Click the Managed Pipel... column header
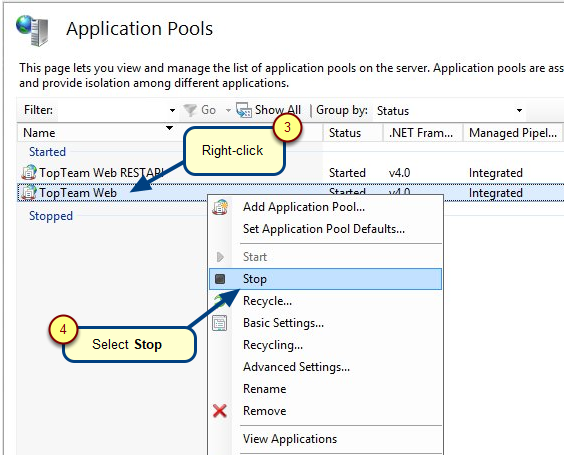The image size is (568, 455). coord(513,133)
